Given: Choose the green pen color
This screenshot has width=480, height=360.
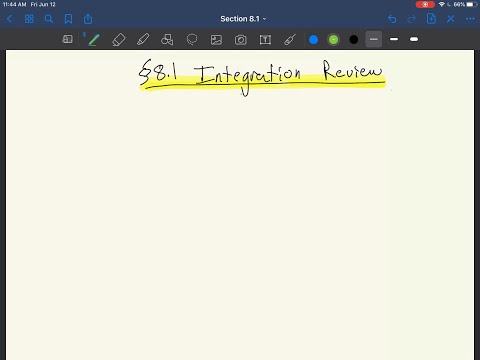Looking at the screenshot, I should point(333,40).
